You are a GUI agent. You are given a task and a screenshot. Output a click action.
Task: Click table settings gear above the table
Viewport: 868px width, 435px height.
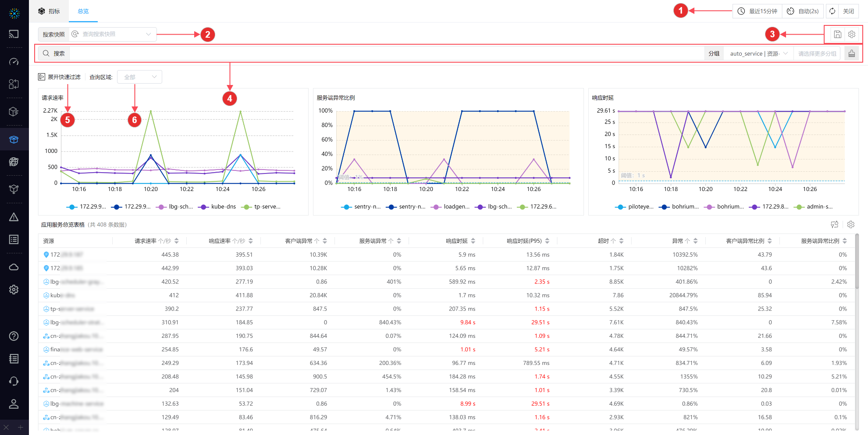pyautogui.click(x=851, y=225)
